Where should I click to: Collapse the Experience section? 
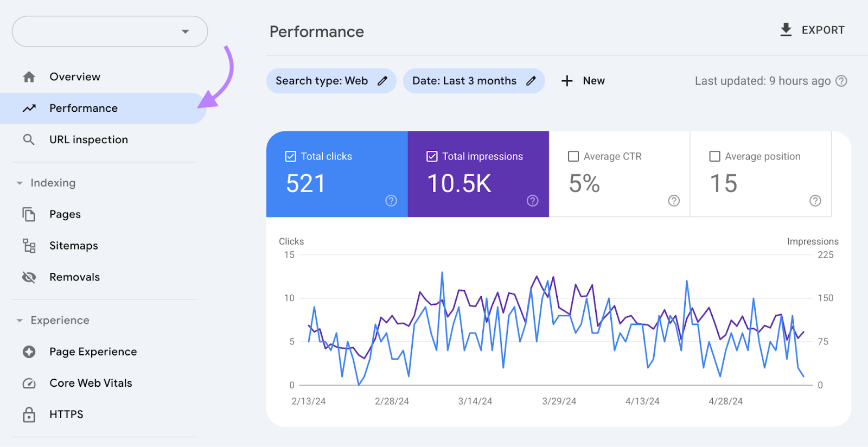(x=20, y=321)
